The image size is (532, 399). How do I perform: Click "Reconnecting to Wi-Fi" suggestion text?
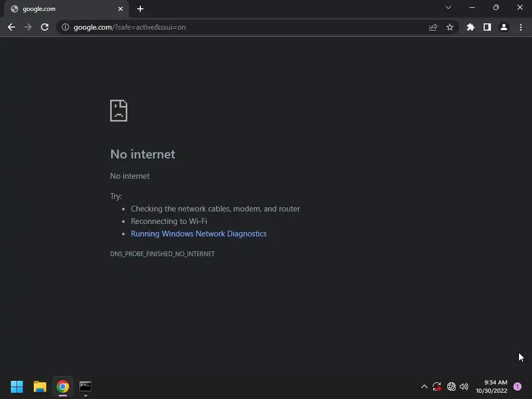(x=169, y=221)
